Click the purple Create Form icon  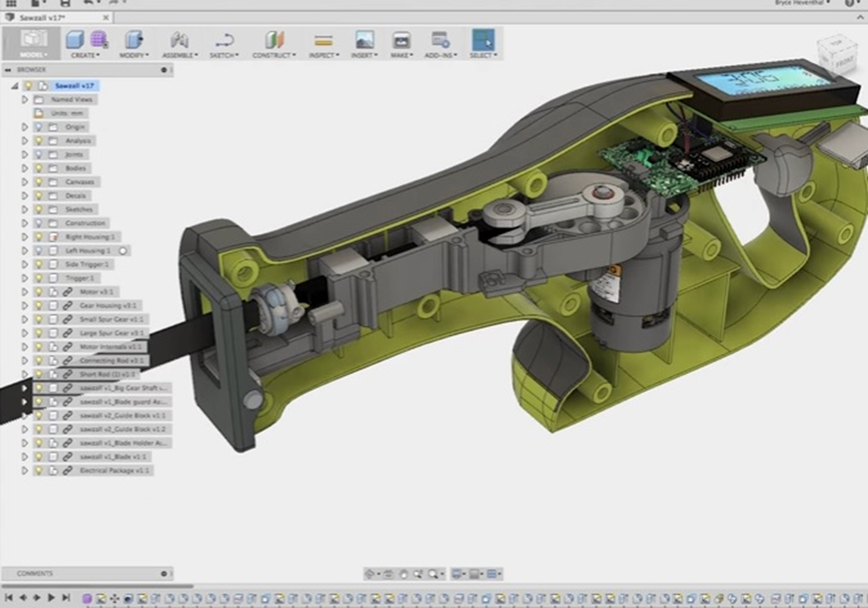(x=98, y=39)
